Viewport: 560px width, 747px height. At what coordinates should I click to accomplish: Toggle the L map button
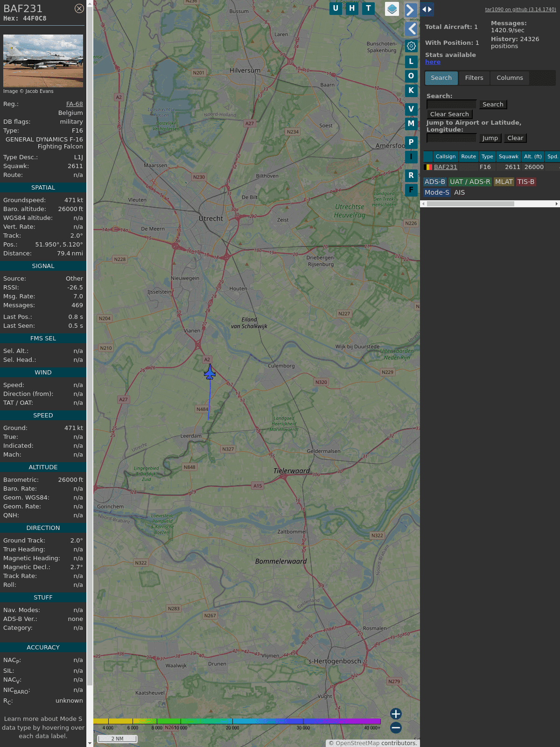(411, 61)
